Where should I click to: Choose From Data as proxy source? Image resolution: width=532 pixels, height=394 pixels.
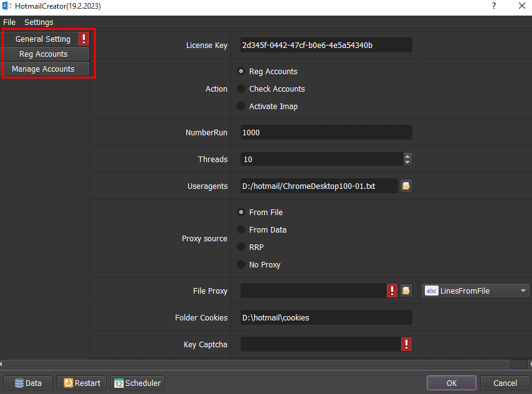(241, 229)
